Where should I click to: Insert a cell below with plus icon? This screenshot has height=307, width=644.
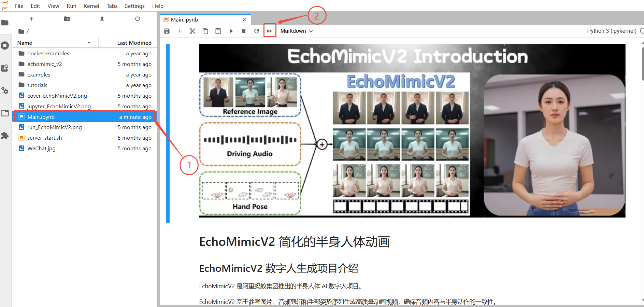(180, 31)
